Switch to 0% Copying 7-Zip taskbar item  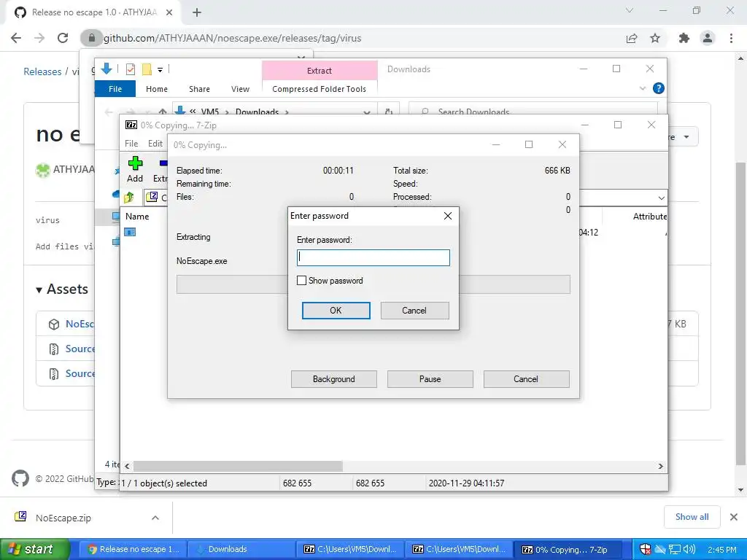(567, 549)
